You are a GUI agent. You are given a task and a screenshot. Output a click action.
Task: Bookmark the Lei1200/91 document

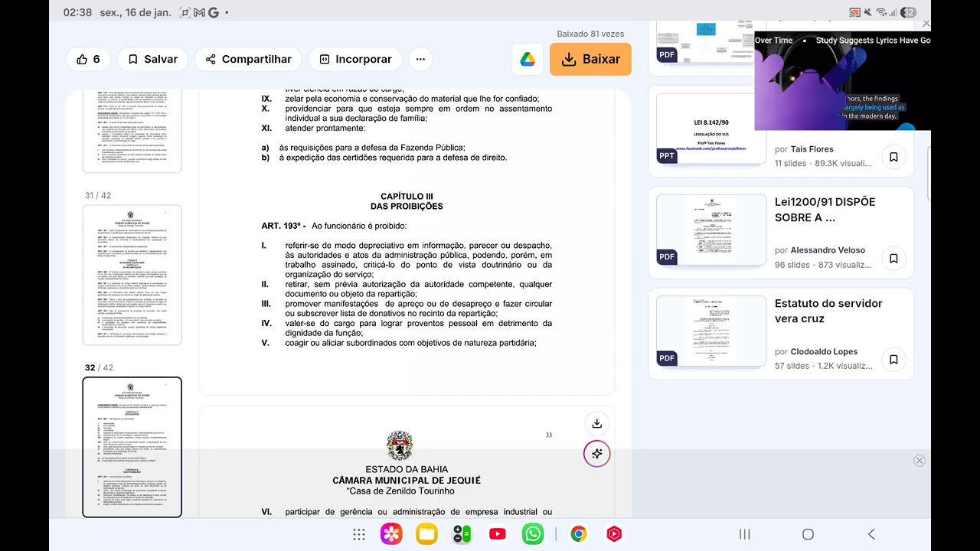tap(893, 259)
